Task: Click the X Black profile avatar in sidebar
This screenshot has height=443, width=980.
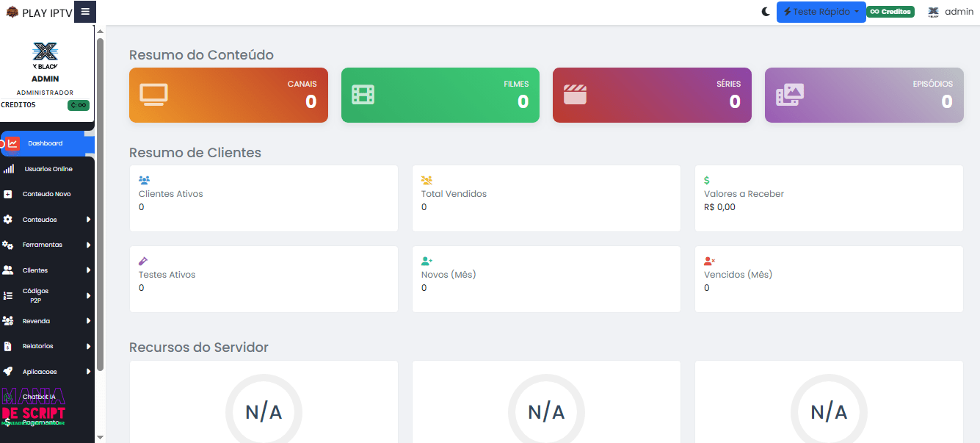Action: pyautogui.click(x=46, y=54)
